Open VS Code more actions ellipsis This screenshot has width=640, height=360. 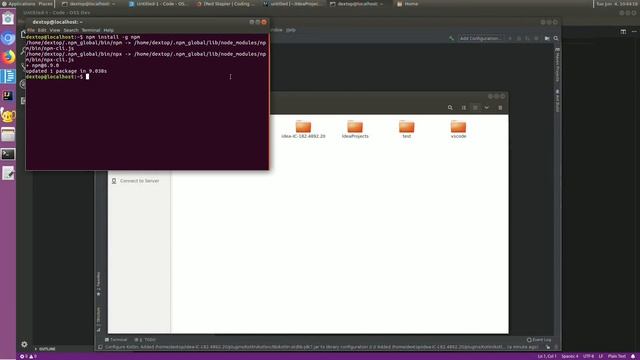point(634,31)
